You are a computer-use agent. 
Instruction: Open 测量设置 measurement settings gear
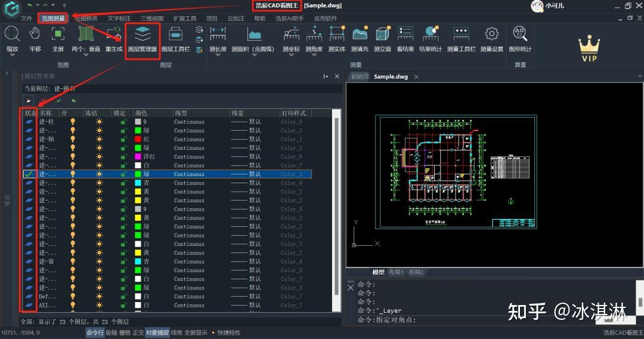point(491,38)
